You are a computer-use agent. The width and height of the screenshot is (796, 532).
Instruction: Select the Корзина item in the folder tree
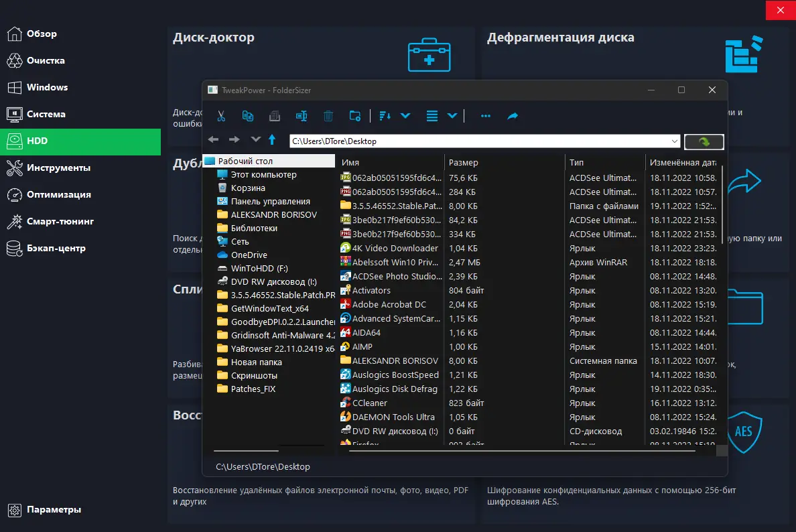(x=249, y=188)
